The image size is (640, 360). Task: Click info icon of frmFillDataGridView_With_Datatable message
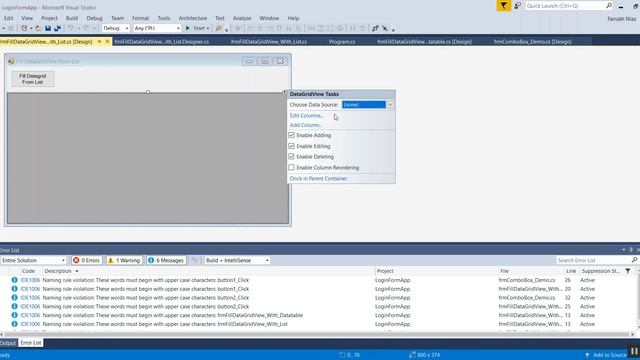14,315
